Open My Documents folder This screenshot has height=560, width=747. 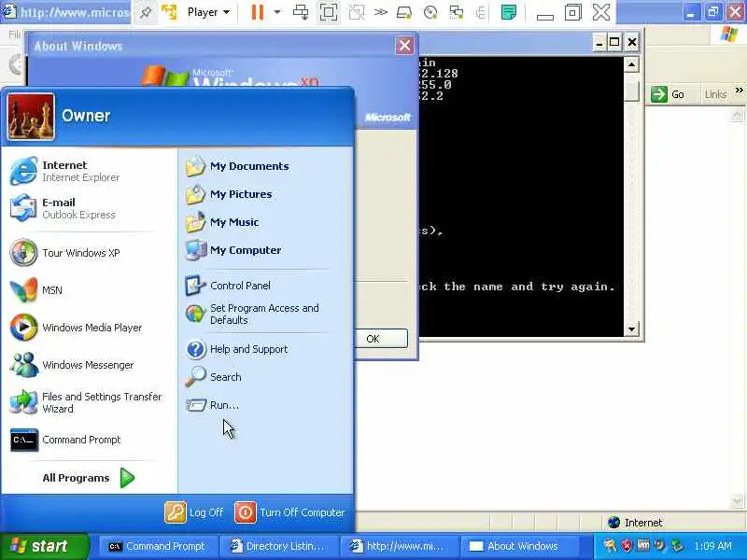(x=237, y=166)
